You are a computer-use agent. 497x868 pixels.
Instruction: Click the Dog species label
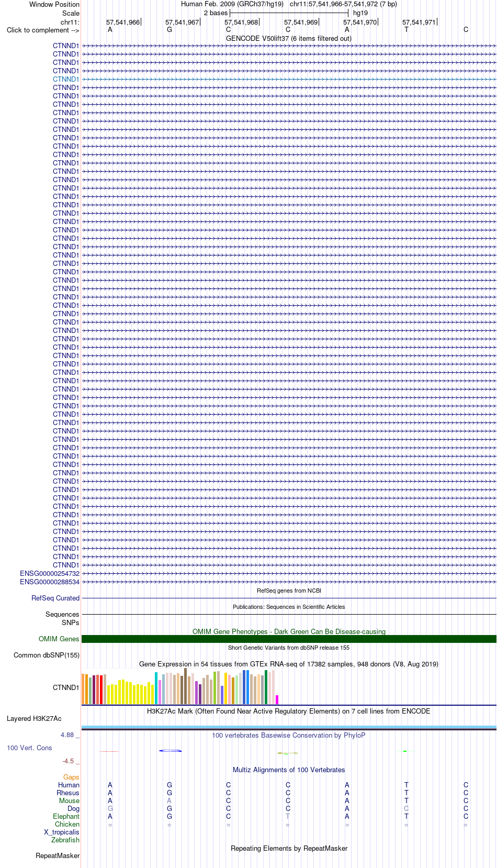73,808
